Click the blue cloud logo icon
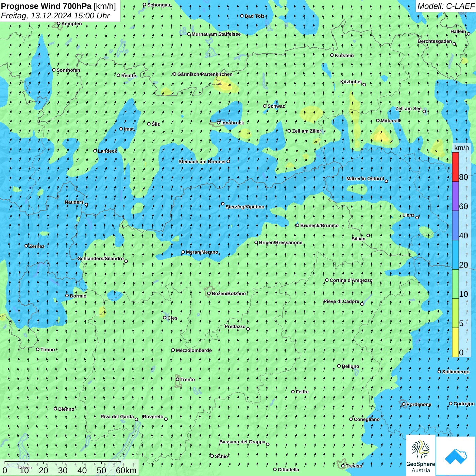 (456, 456)
